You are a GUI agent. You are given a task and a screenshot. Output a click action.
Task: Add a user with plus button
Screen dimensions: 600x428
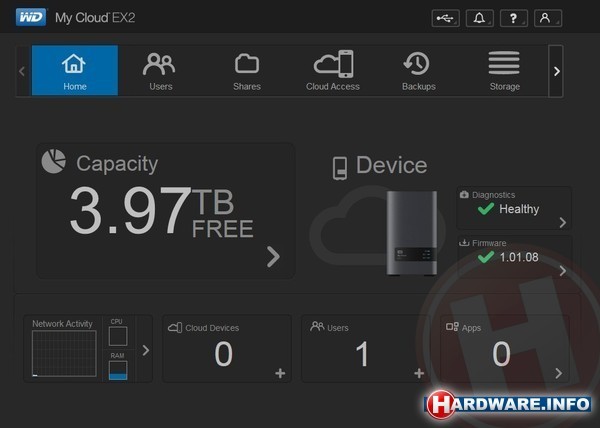(x=419, y=373)
